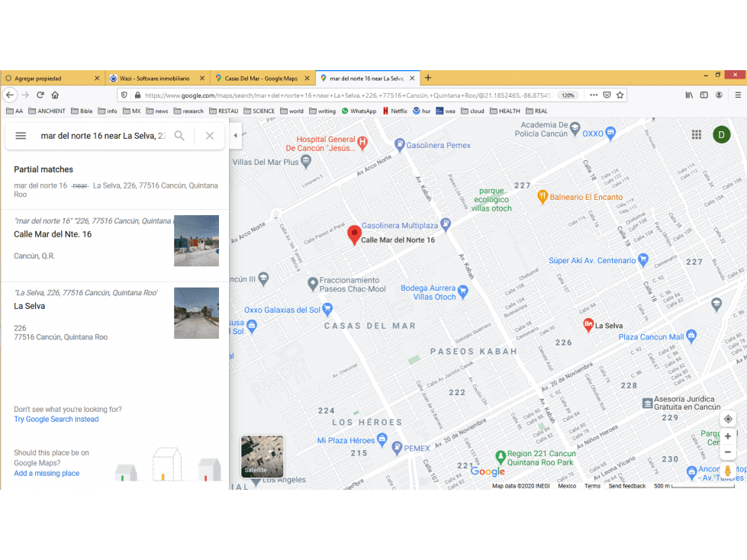Image resolution: width=747 pixels, height=560 pixels.
Task: Click the red Calle Mar del Norte pin
Action: pos(354,235)
